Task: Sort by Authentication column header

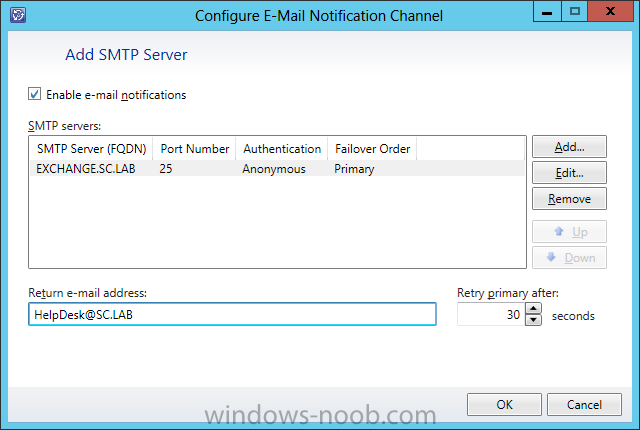Action: (x=282, y=149)
